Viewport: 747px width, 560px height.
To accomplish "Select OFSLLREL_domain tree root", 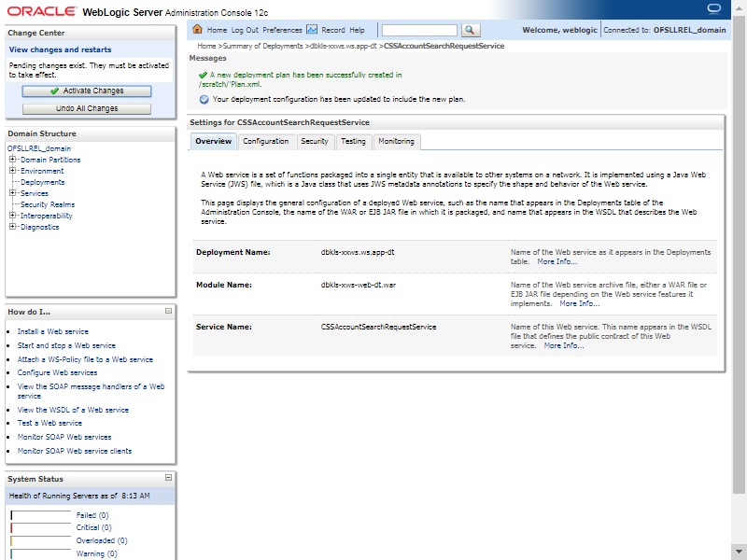I will click(39, 148).
